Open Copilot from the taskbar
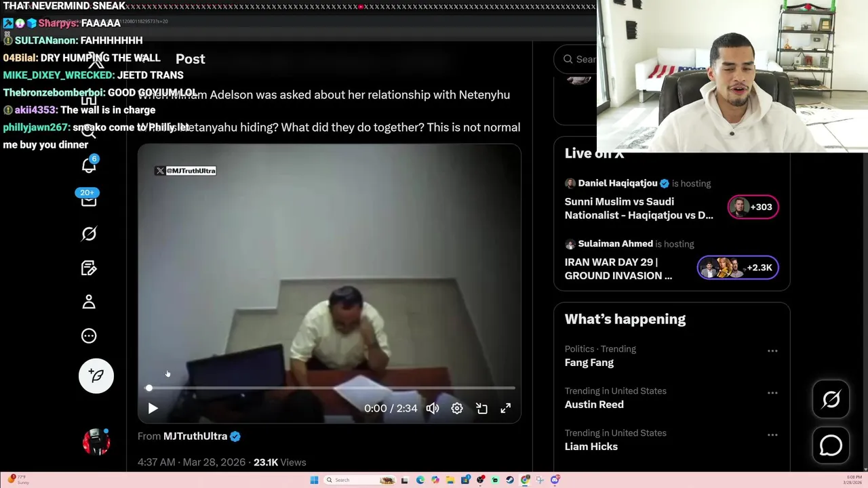Viewport: 868px width, 488px height. click(435, 480)
